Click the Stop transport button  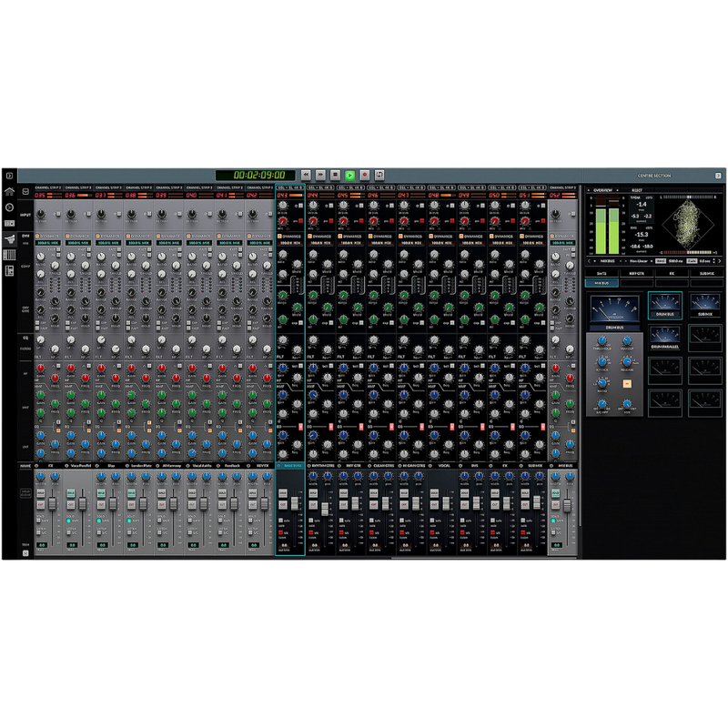[335, 174]
